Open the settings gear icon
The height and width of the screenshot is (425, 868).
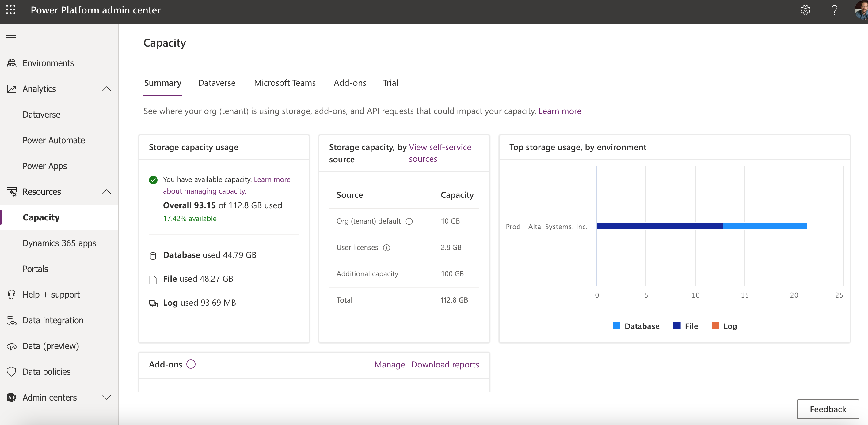(805, 10)
